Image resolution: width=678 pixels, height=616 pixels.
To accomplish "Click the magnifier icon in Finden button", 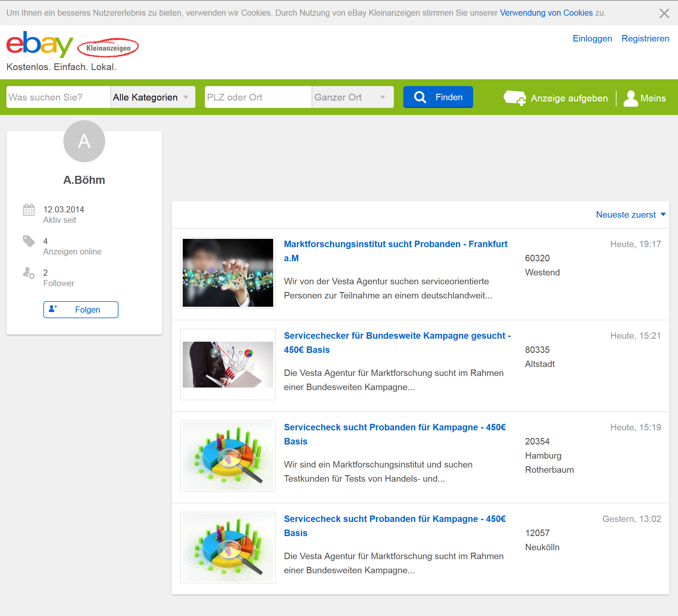I will (420, 97).
